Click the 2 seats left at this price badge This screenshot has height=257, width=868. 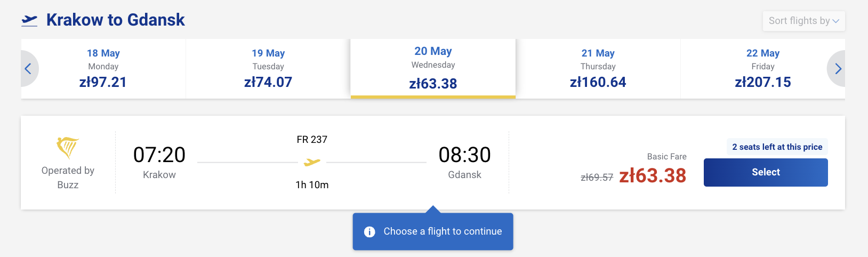[777, 147]
